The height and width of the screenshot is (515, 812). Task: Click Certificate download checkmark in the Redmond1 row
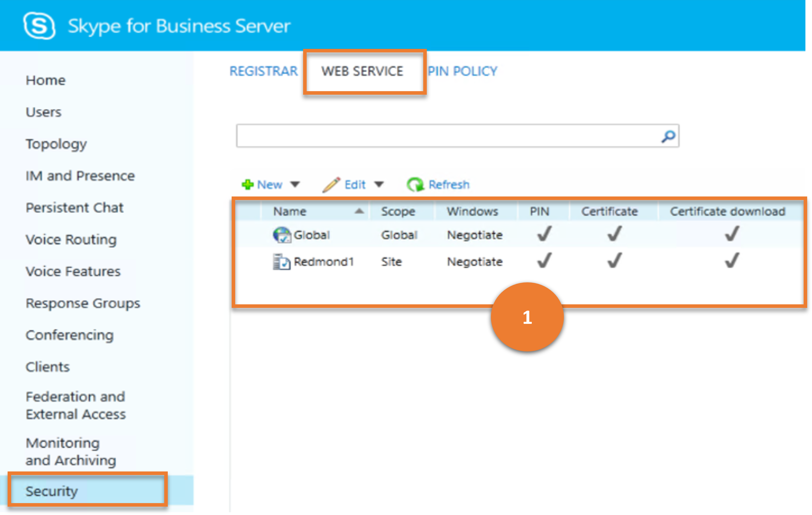coord(732,261)
